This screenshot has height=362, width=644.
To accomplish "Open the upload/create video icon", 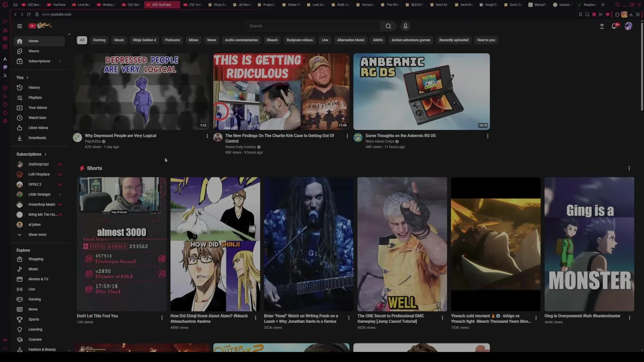I will click(x=602, y=26).
